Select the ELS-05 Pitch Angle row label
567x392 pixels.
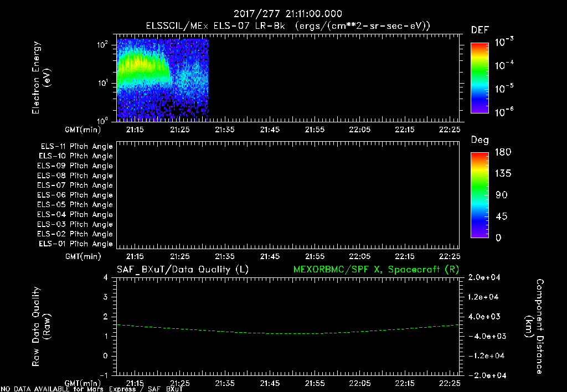click(75, 205)
